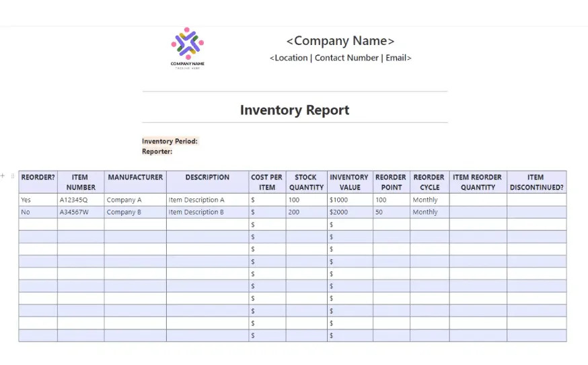The width and height of the screenshot is (588, 365).
Task: Click the plus icon beside the table
Action: (3, 175)
